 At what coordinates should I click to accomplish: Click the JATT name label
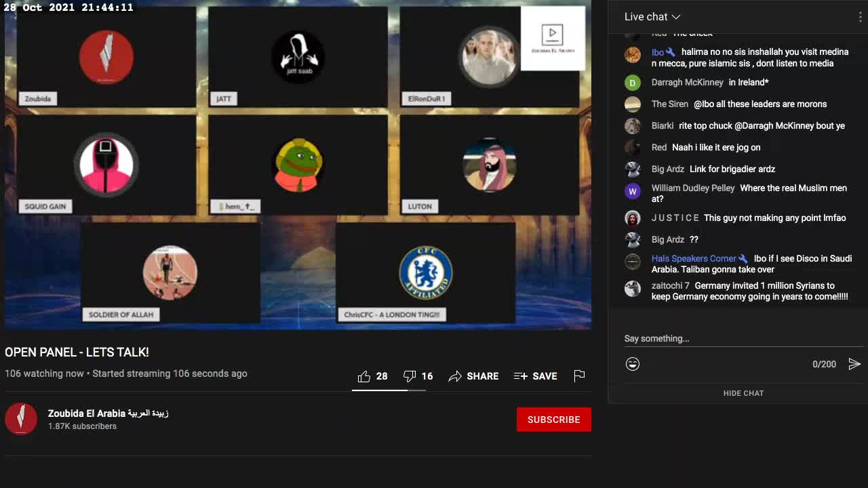tap(224, 99)
